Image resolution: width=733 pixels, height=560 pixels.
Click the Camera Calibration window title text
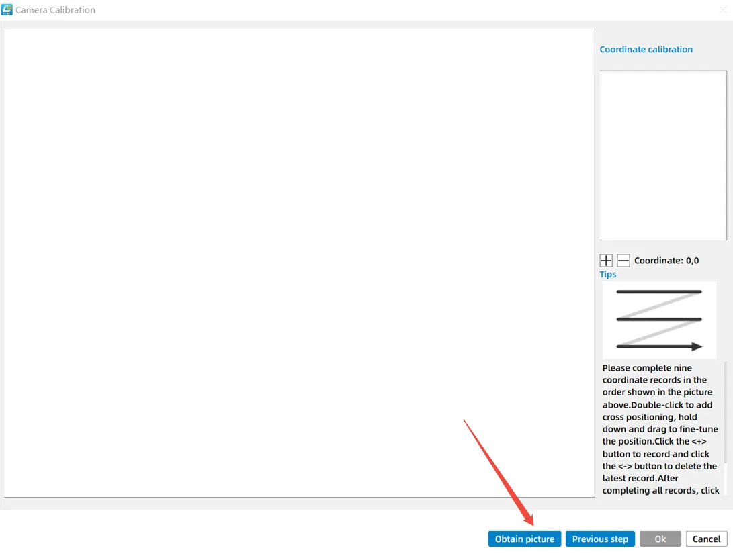[55, 10]
